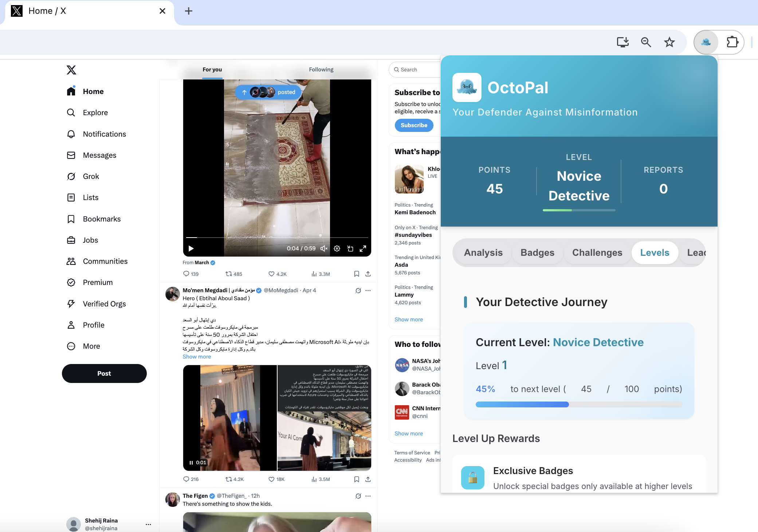The width and height of the screenshot is (758, 532).
Task: Click the browser Extensions puzzle icon
Action: coord(732,42)
